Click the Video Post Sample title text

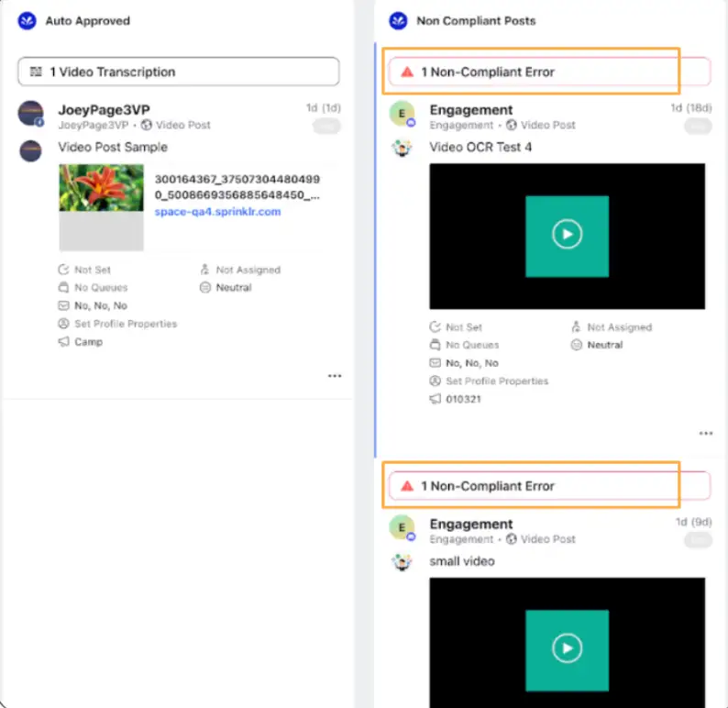click(113, 147)
